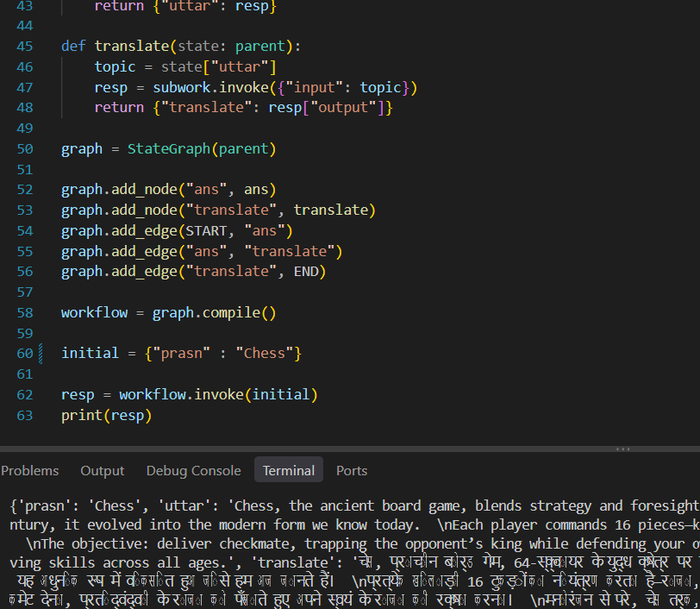Open the Problems panel tab

coord(29,470)
